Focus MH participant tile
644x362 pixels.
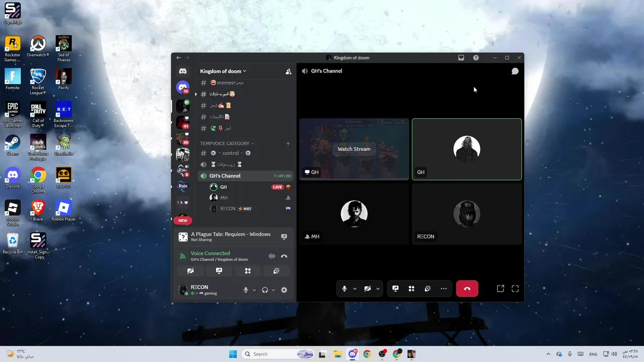(354, 214)
